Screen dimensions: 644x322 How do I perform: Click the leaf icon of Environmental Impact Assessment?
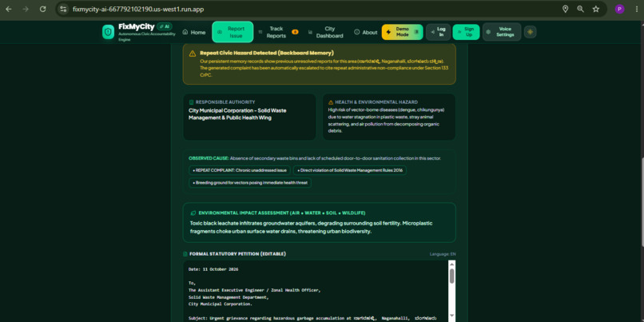coord(193,213)
